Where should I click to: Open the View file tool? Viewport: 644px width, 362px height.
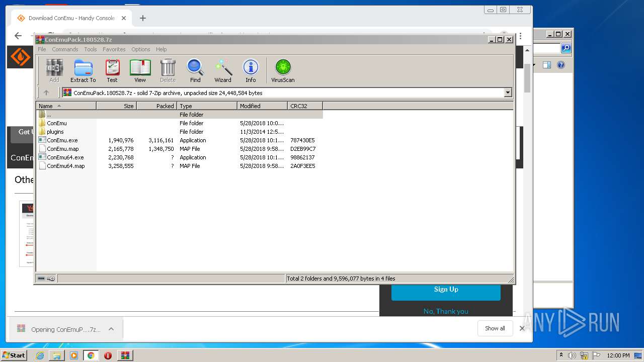click(x=140, y=70)
